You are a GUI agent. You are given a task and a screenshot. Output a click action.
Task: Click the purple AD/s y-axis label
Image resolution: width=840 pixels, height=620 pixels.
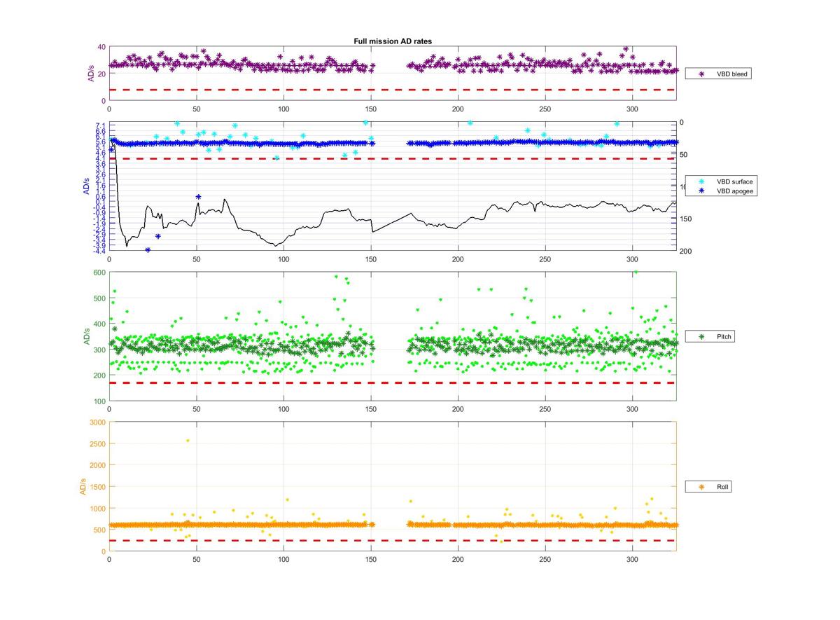click(x=91, y=74)
